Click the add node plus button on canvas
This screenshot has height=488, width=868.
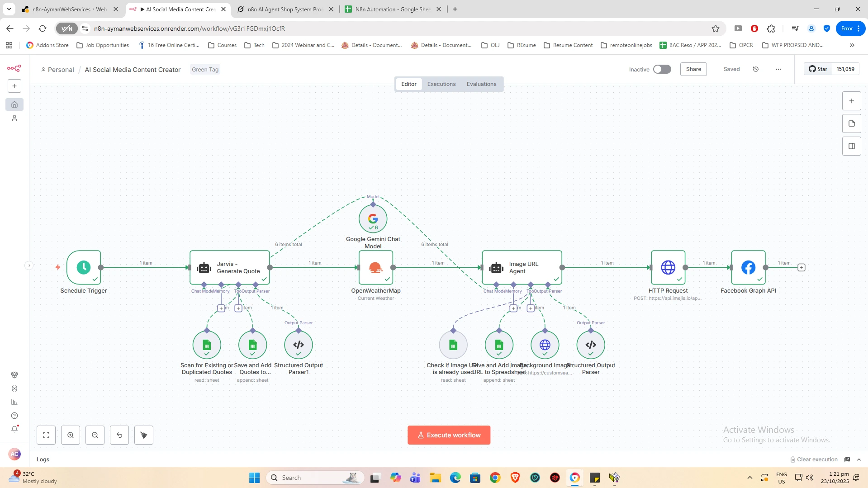click(x=851, y=101)
